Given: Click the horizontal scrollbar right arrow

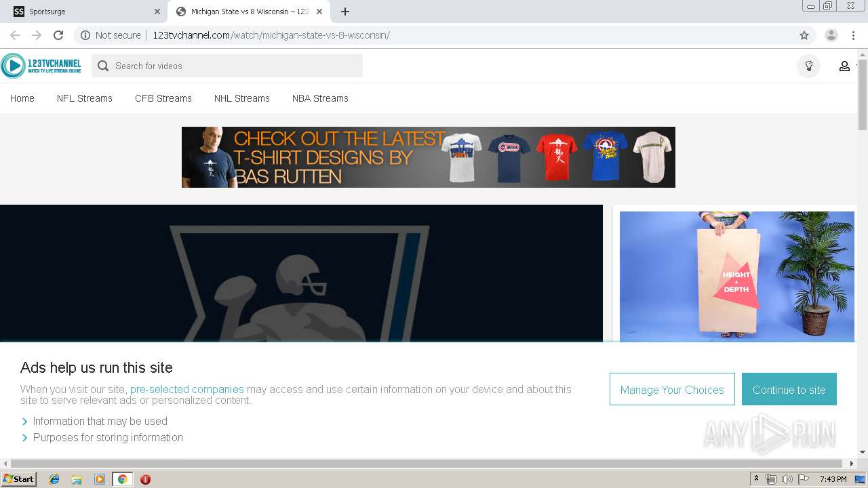Looking at the screenshot, I should pyautogui.click(x=852, y=464).
